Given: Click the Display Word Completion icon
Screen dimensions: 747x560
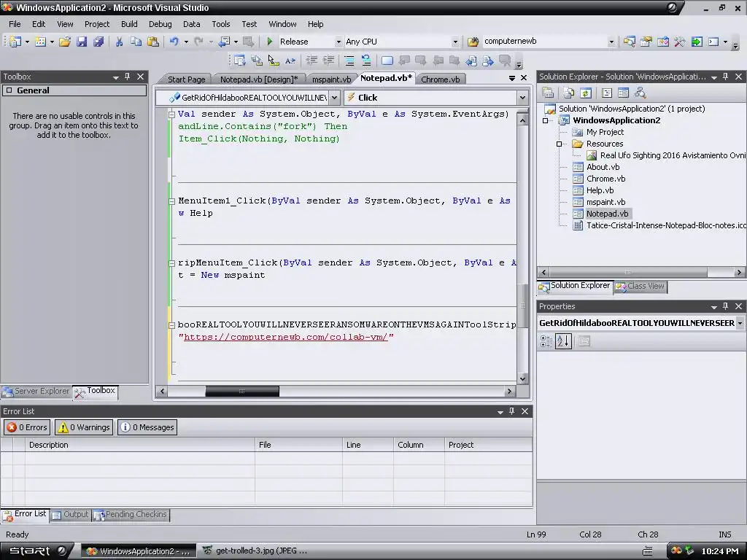Looking at the screenshot, I should (290, 61).
